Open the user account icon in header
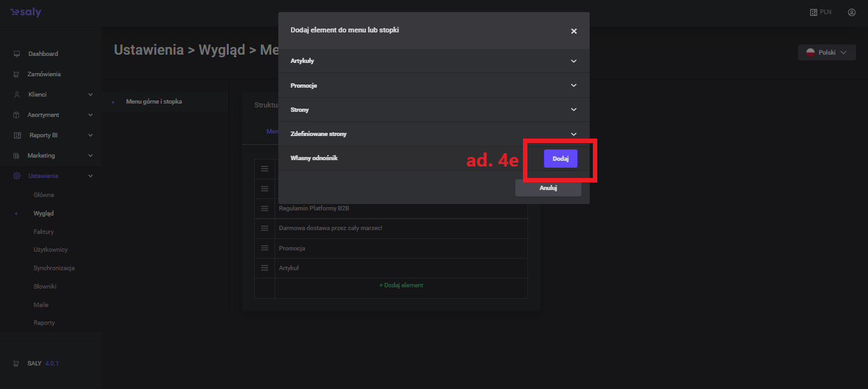 pyautogui.click(x=851, y=12)
